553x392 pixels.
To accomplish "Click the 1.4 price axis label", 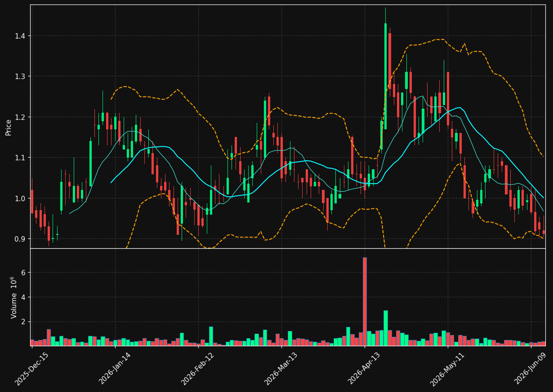I will 21,36.
